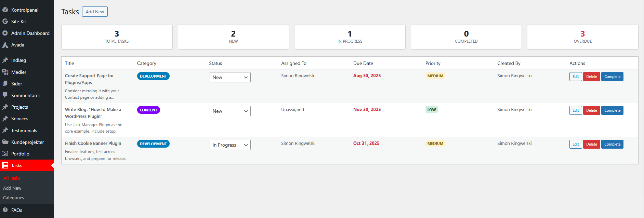
Task: Click the Completed stat card
Action: click(x=466, y=37)
